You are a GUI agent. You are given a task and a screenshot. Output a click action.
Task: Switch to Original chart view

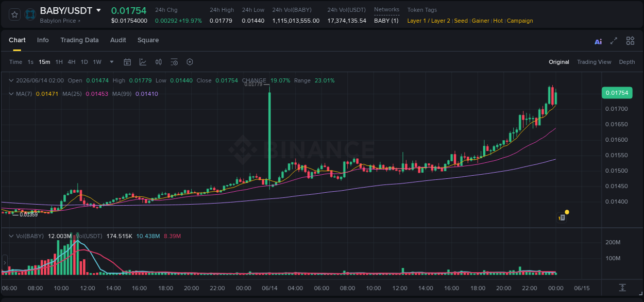coord(559,62)
